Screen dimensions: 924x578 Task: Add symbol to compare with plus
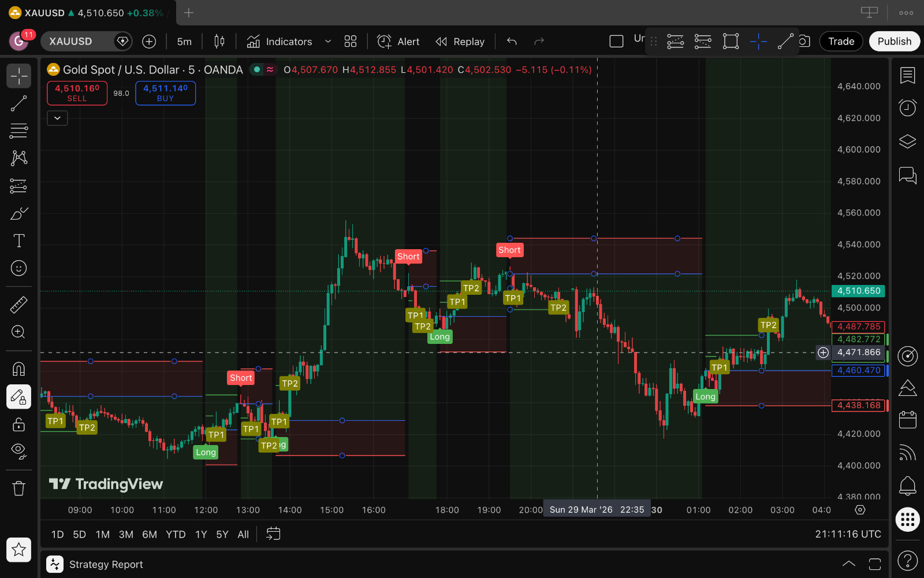click(149, 42)
